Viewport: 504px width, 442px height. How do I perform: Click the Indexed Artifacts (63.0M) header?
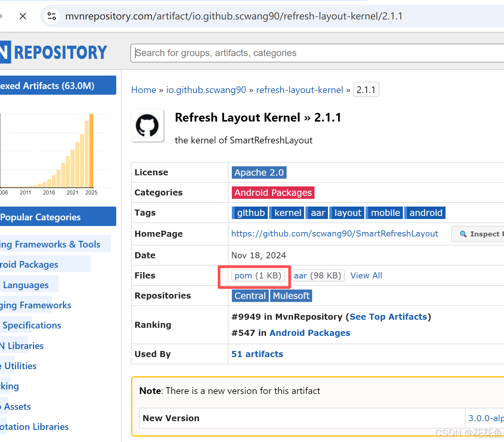58,85
